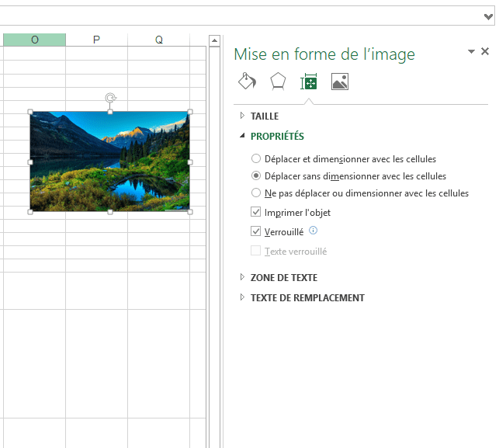The image size is (499, 448).
Task: Uncheck the Imprimer l'objet checkbox
Action: point(256,212)
